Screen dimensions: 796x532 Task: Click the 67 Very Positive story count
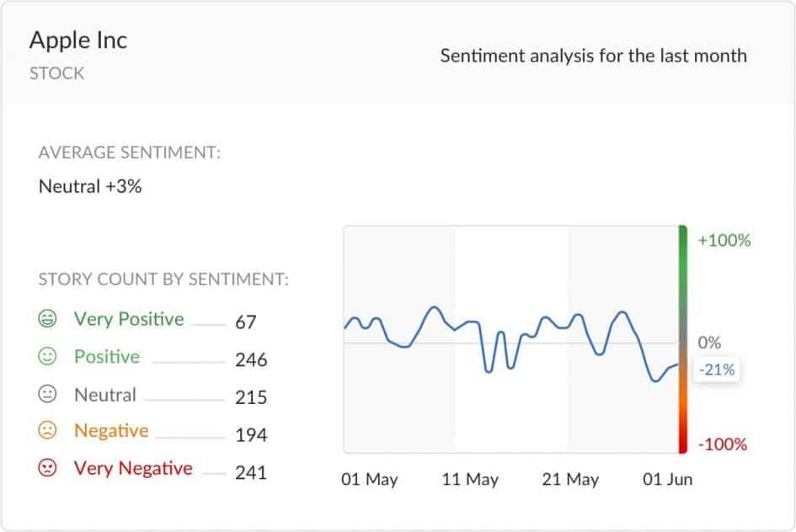[x=245, y=322]
